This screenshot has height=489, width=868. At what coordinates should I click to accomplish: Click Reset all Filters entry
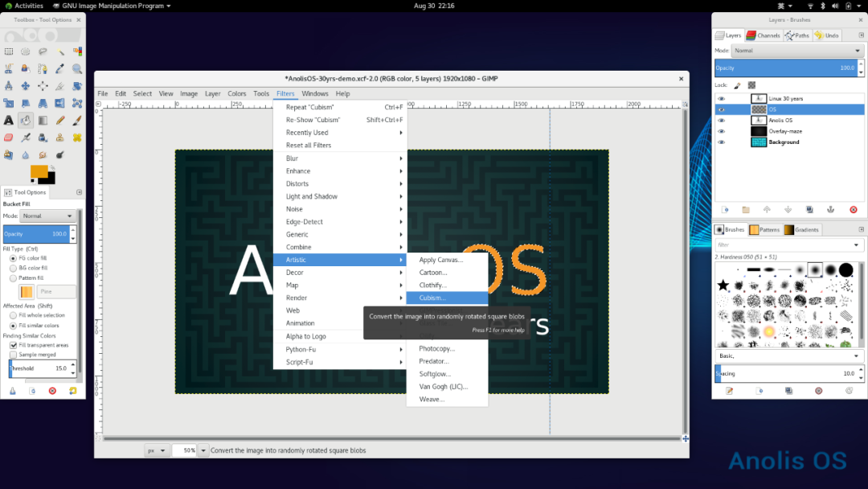[340, 146]
